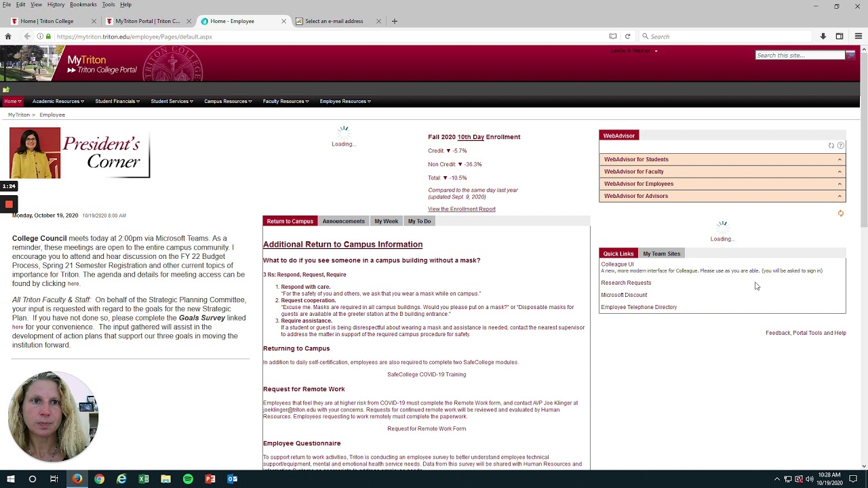Open the Firefox hamburger menu

point(858,37)
